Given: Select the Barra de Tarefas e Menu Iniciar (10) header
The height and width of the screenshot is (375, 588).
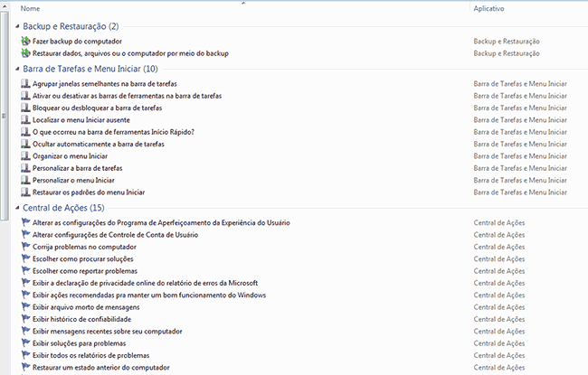Looking at the screenshot, I should [90, 69].
